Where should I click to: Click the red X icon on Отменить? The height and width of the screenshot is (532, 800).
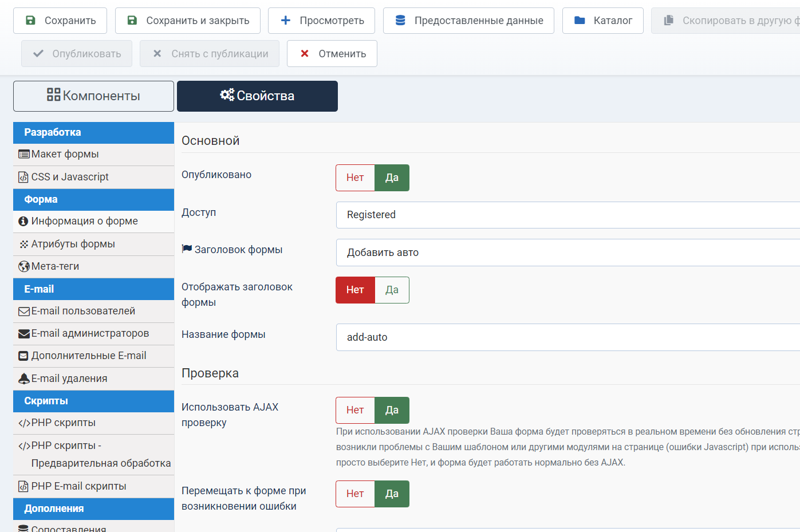pos(305,54)
